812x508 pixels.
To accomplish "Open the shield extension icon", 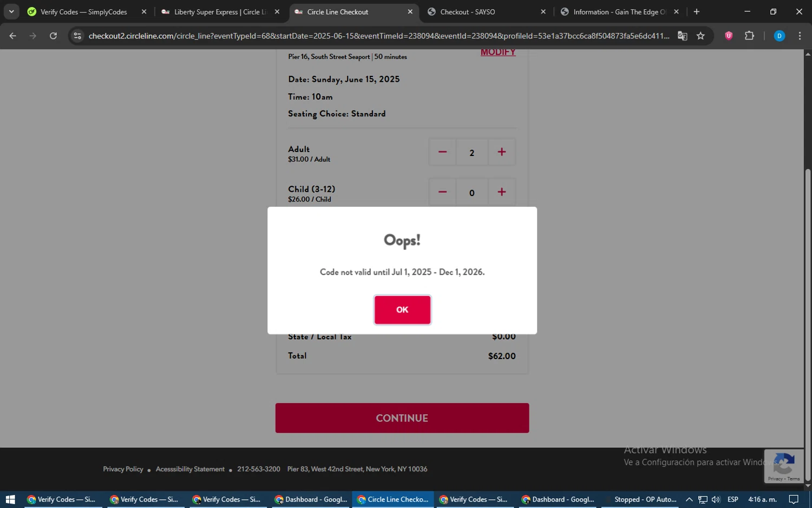I will coord(729,36).
